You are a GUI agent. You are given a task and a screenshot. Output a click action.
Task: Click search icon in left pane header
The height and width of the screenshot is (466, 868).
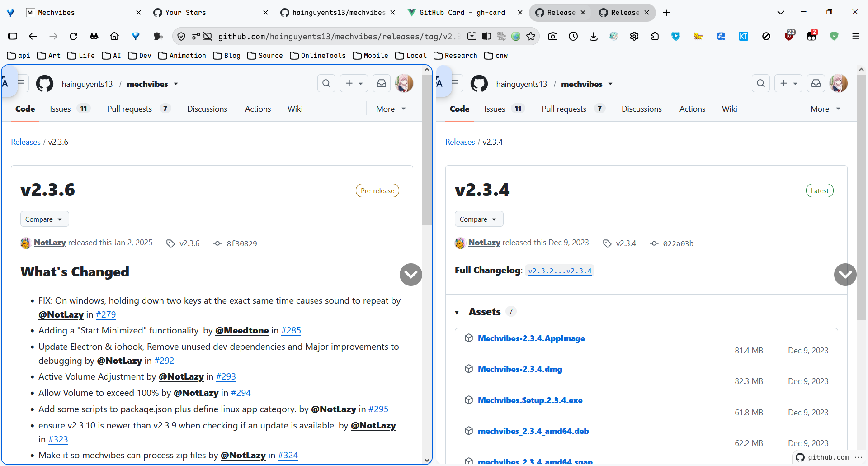pyautogui.click(x=326, y=83)
